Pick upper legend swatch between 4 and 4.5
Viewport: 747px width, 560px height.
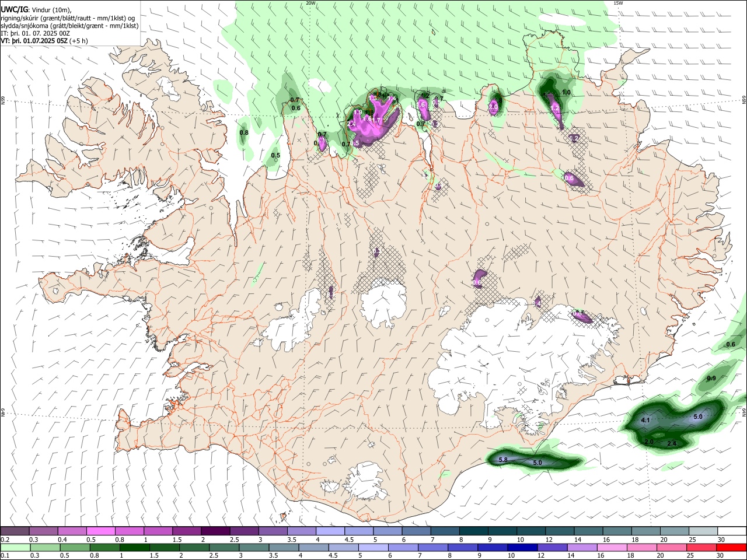[330, 531]
